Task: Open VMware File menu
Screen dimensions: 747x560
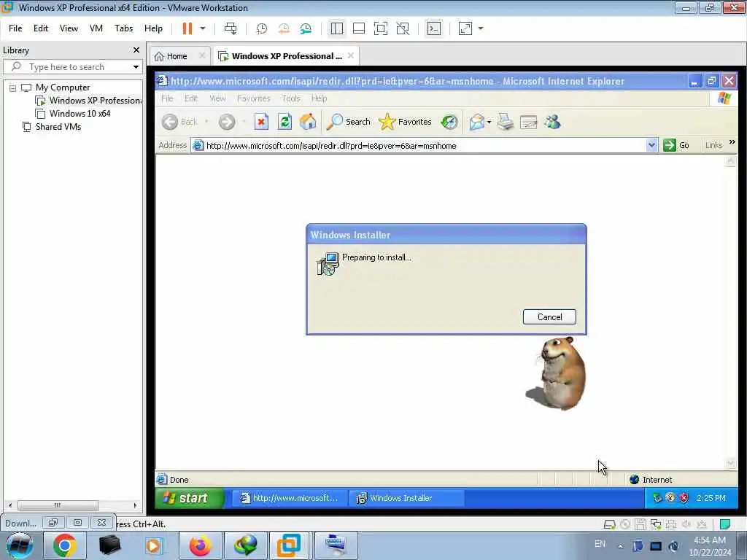Action: [x=15, y=28]
